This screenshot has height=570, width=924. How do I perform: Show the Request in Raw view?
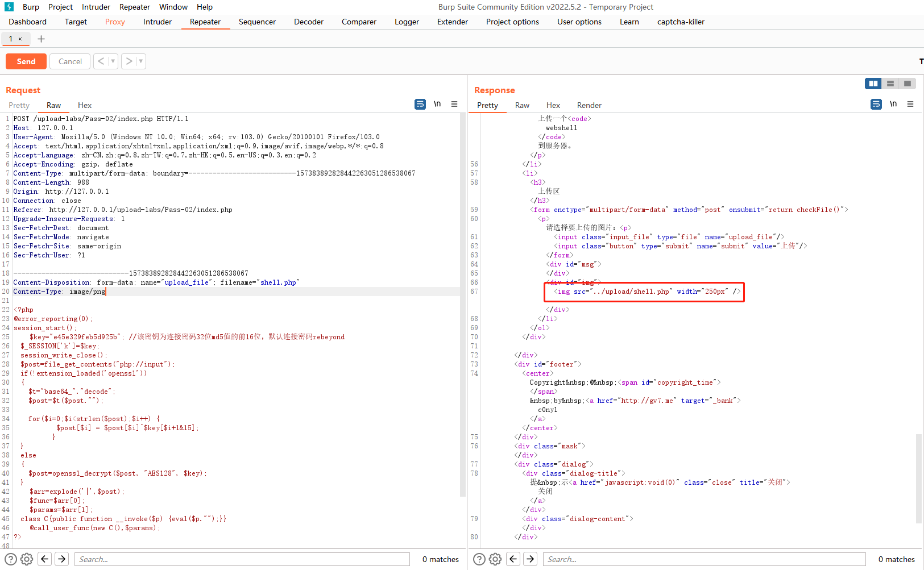(54, 105)
